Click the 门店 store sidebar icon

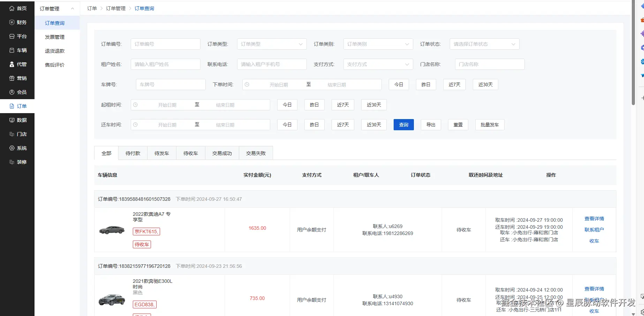(12, 134)
